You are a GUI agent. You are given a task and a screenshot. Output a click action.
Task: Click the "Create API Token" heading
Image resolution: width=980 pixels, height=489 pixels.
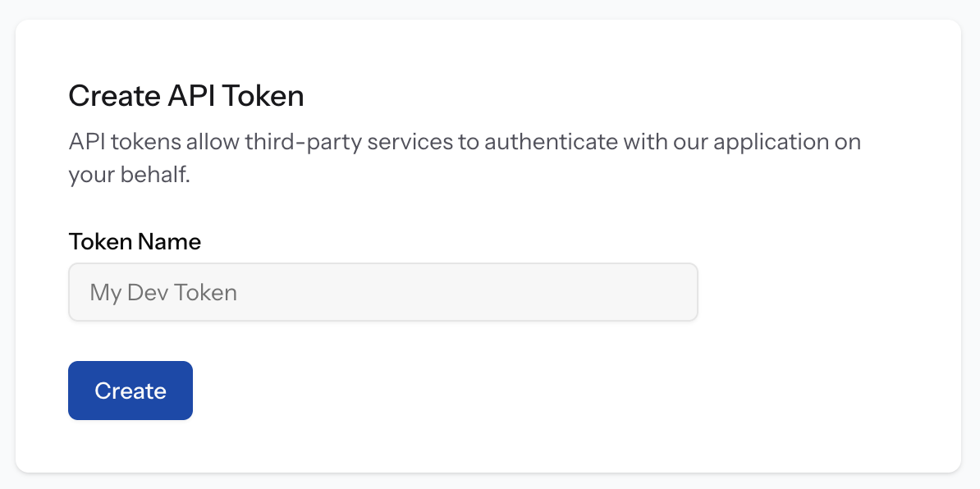click(186, 96)
